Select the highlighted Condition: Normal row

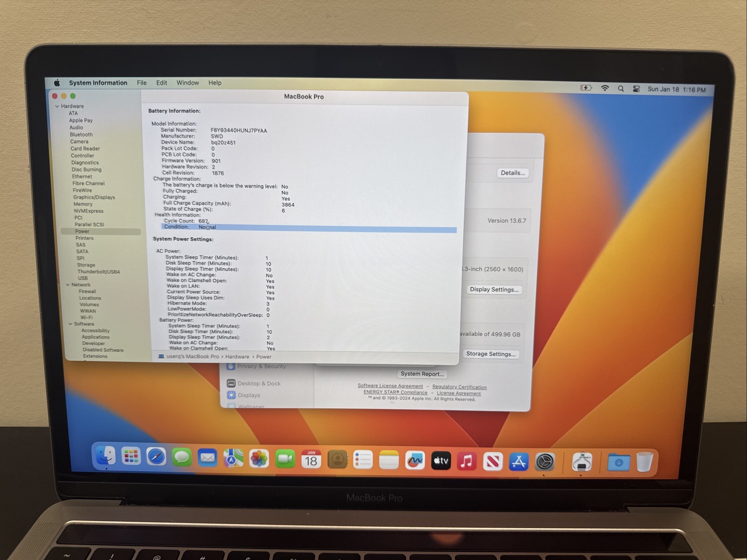point(309,228)
